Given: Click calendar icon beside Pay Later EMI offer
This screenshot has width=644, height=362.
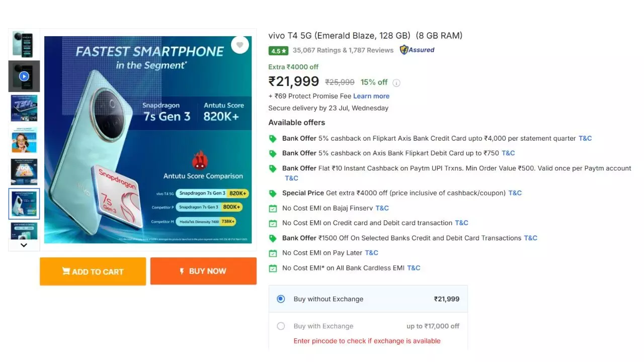Looking at the screenshot, I should pos(273,253).
